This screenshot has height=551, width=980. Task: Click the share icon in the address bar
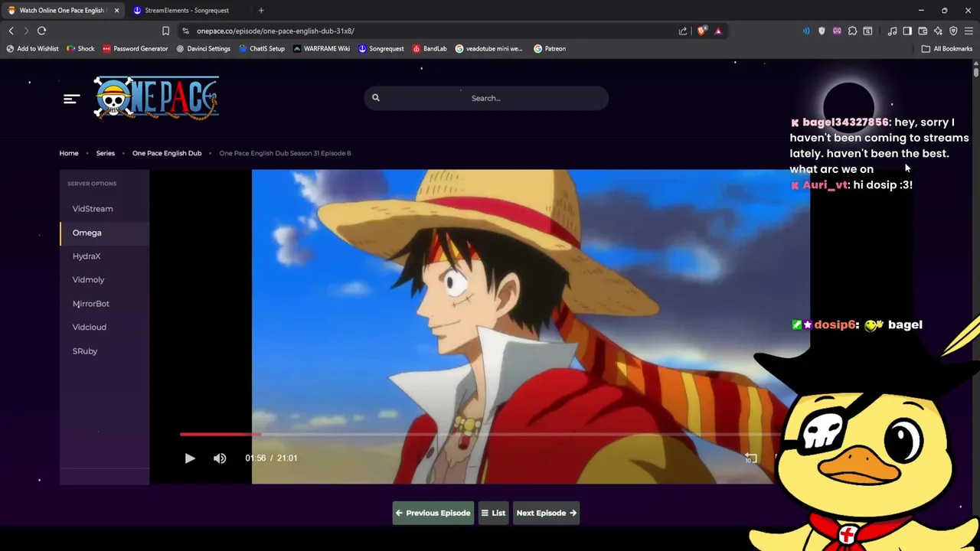(683, 31)
